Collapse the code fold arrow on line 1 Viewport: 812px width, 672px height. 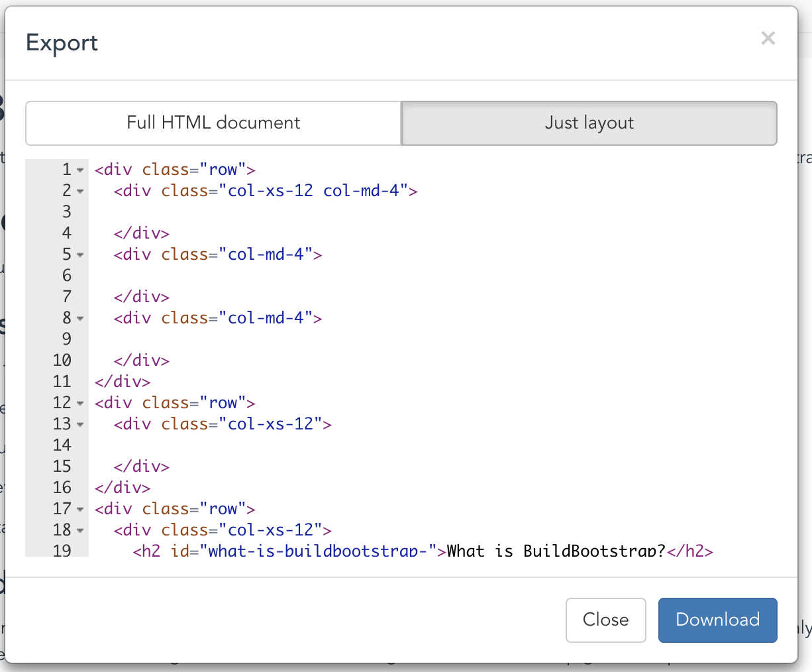[x=81, y=170]
